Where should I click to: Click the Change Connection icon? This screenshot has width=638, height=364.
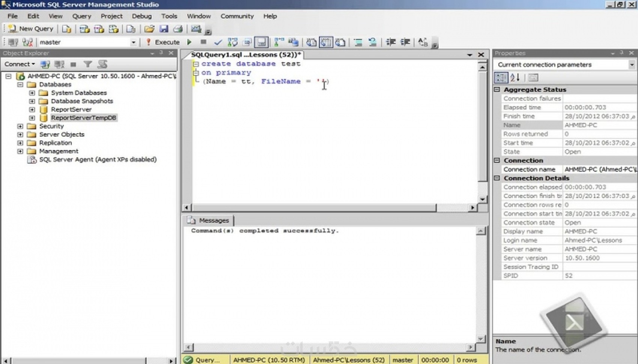27,42
